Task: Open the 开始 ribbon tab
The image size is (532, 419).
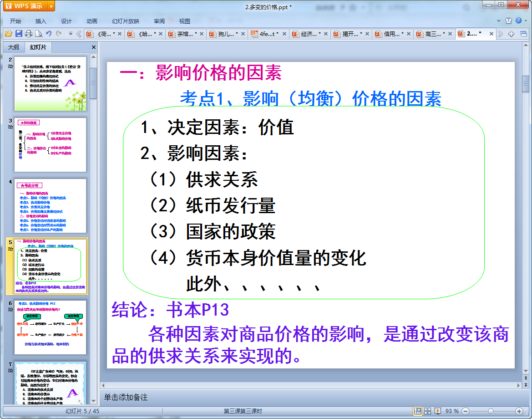Action: (x=15, y=21)
